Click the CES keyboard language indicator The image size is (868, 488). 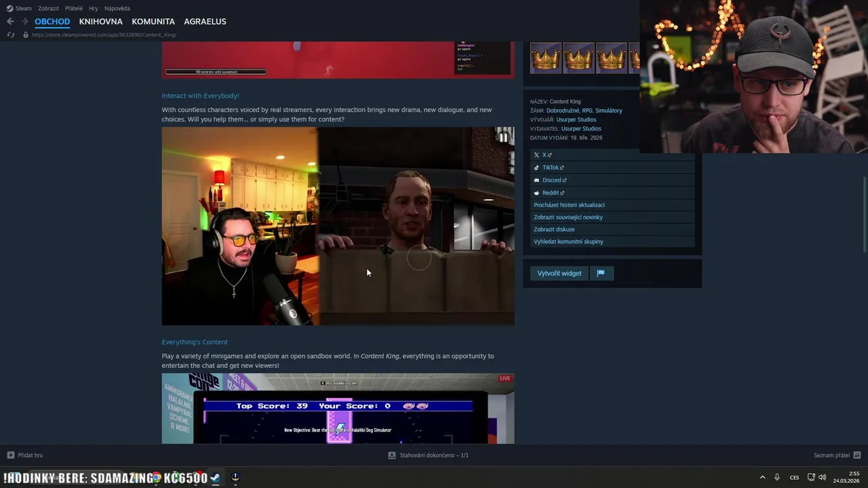(794, 477)
